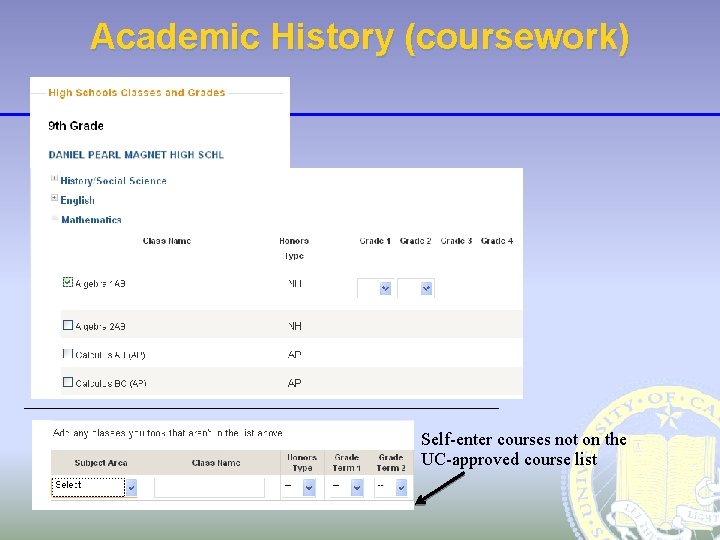Image resolution: width=720 pixels, height=540 pixels.
Task: Uncheck the Algebra 1AB checkbox
Action: point(68,282)
